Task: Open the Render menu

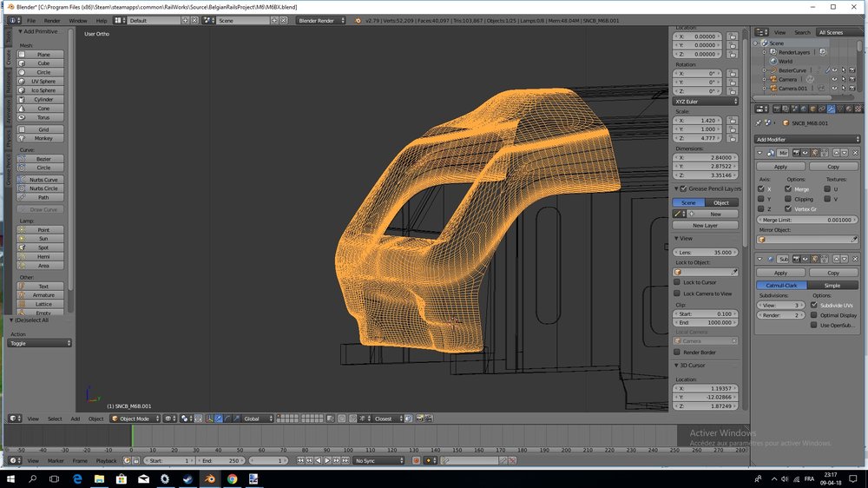Action: tap(52, 21)
